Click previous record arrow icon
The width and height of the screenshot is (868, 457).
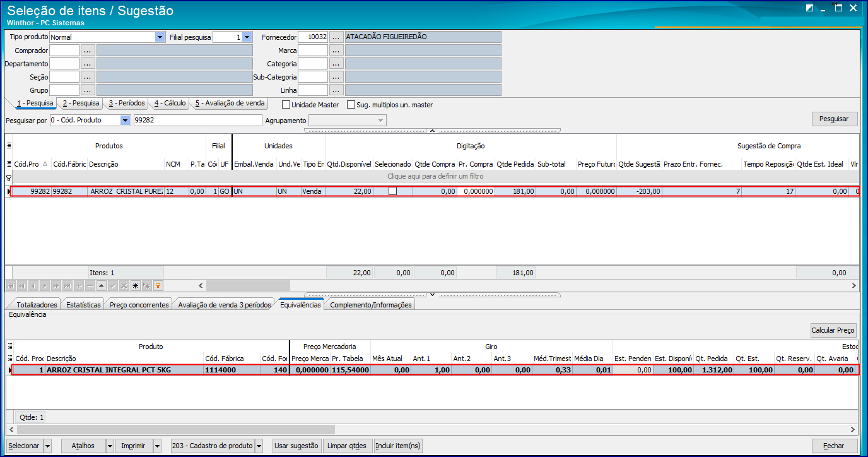pyautogui.click(x=33, y=286)
